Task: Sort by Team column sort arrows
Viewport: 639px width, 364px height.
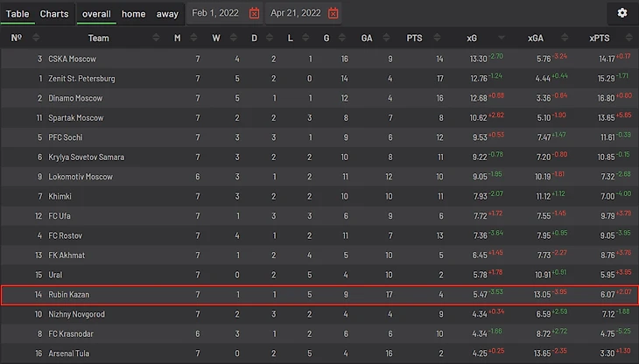Action: click(x=156, y=38)
